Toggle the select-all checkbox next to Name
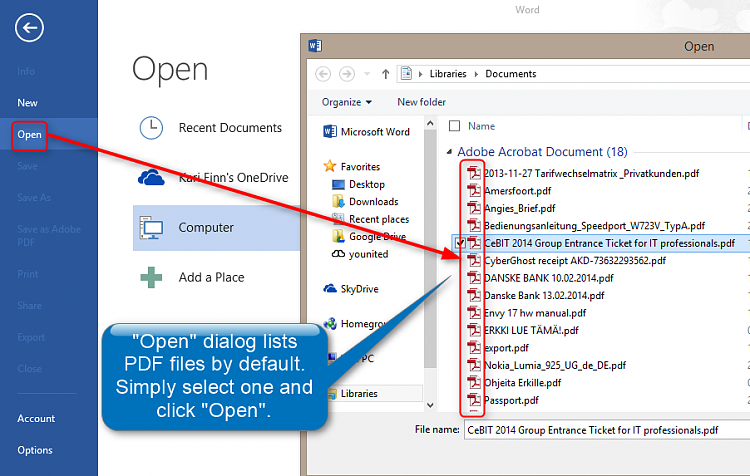Screen dimensions: 750x476 coord(454,126)
